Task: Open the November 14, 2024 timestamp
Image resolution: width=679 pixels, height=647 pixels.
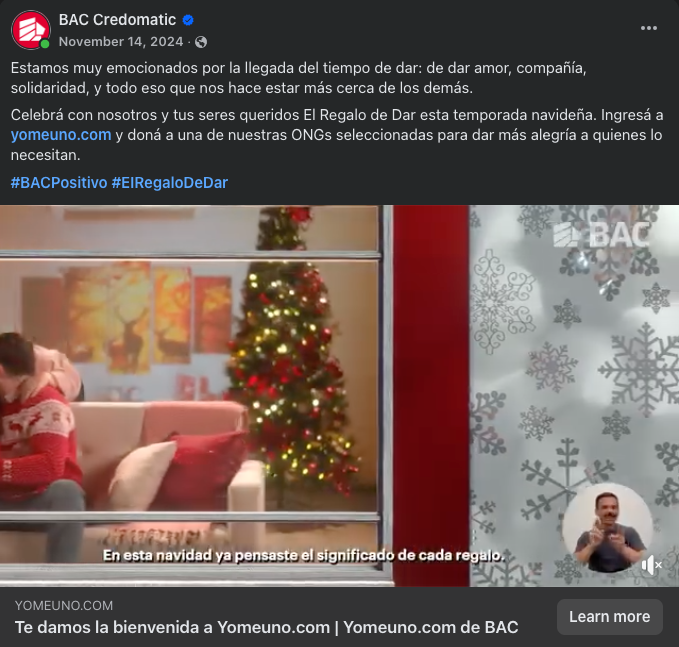Action: coord(121,42)
